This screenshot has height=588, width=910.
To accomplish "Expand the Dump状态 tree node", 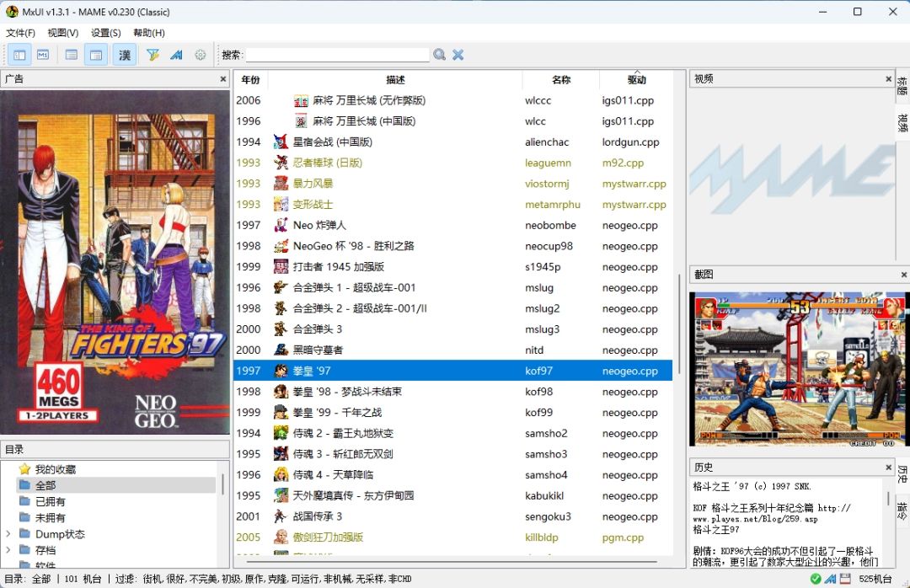I will pos(8,533).
